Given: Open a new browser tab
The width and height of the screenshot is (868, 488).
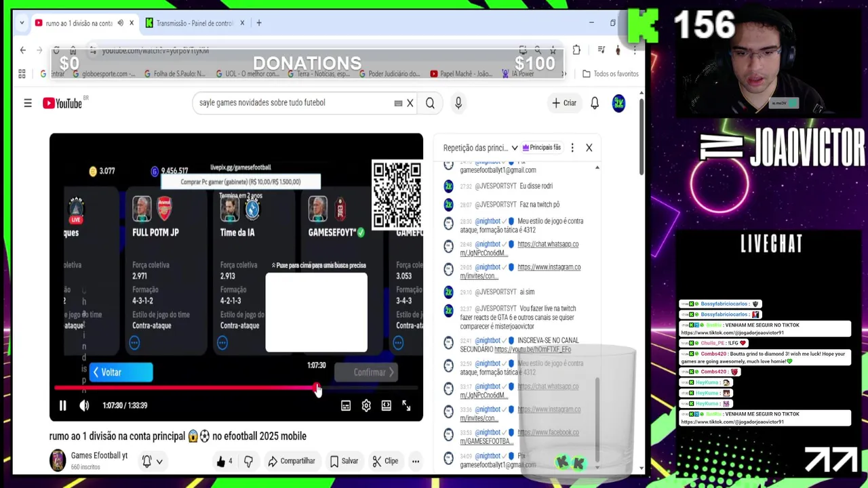Looking at the screenshot, I should coord(259,23).
